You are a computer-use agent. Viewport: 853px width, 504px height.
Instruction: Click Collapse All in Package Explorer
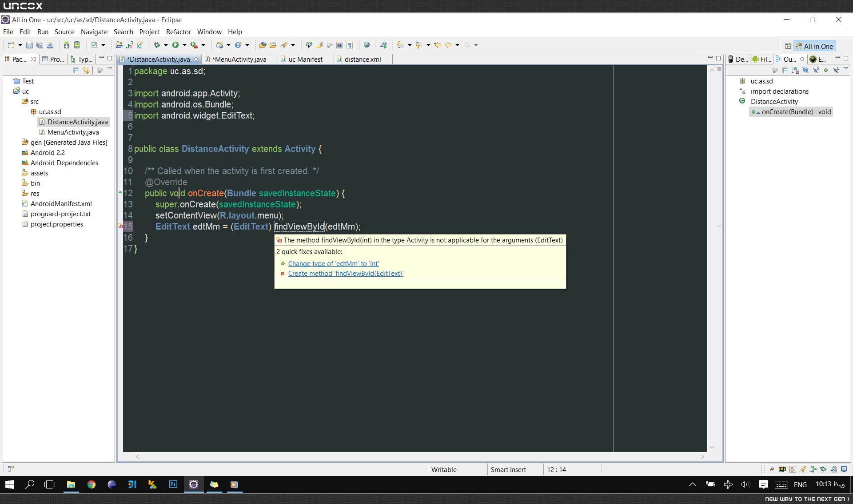76,70
